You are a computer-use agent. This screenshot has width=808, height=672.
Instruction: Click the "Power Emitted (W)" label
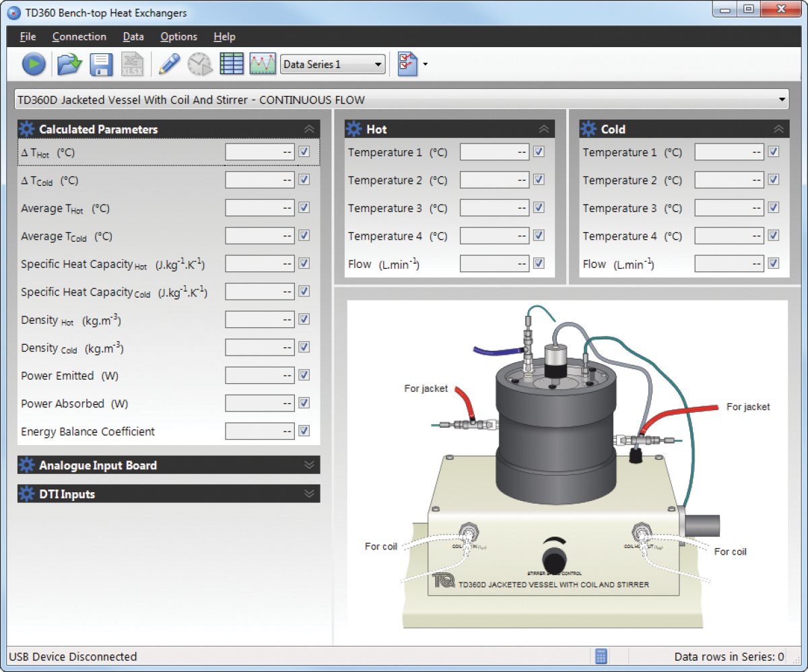[x=69, y=376]
